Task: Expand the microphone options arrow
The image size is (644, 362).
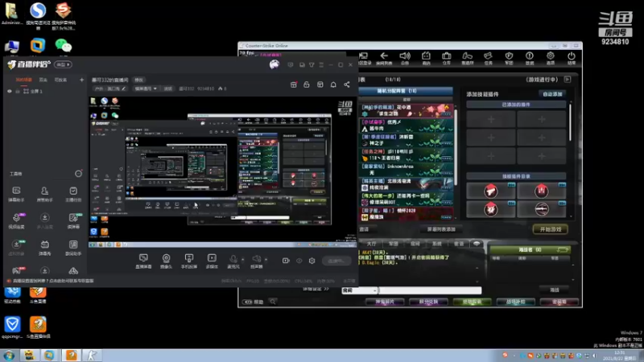Action: pos(243,259)
